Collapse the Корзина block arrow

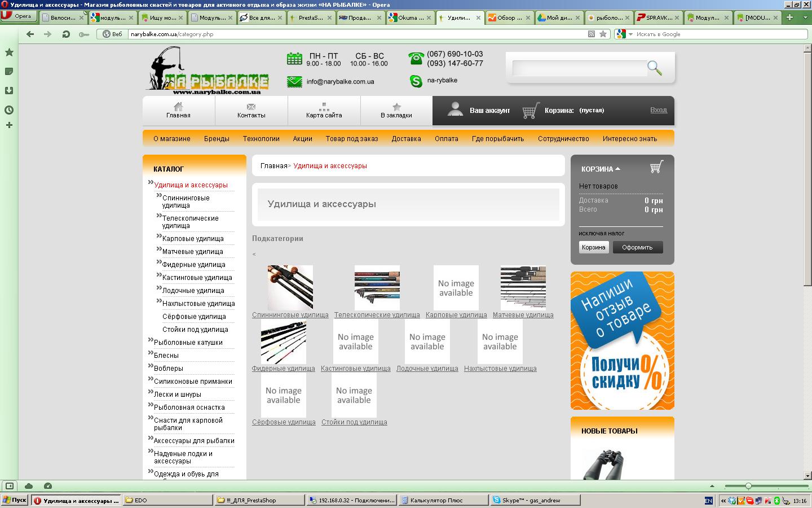tap(618, 169)
